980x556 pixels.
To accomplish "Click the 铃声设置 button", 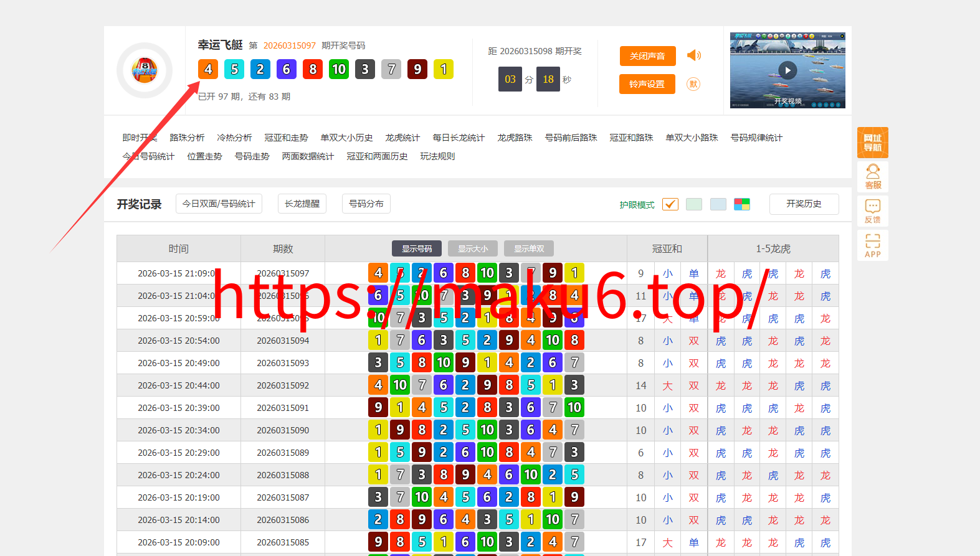I will pyautogui.click(x=647, y=84).
